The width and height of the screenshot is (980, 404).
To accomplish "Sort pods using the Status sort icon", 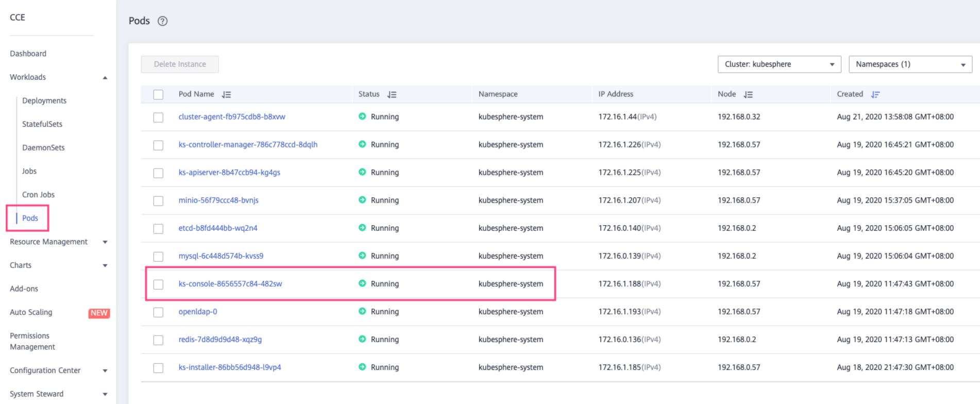I will pyautogui.click(x=392, y=95).
